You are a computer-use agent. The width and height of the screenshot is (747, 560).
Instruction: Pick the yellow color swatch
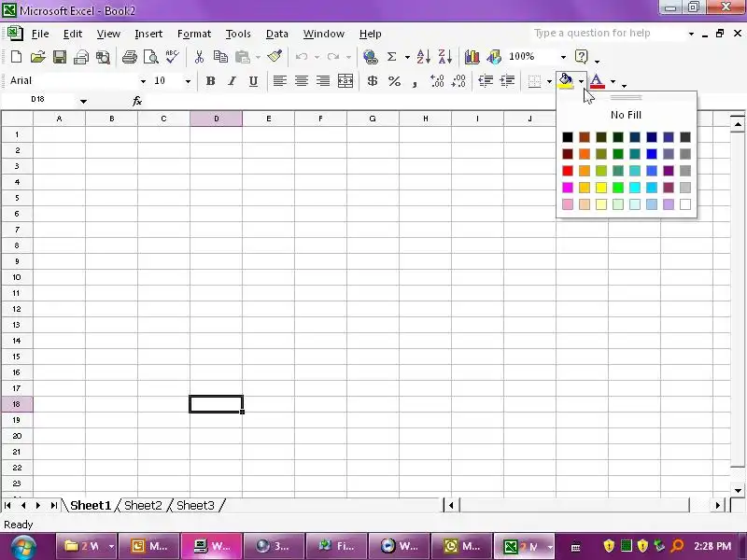coord(601,188)
